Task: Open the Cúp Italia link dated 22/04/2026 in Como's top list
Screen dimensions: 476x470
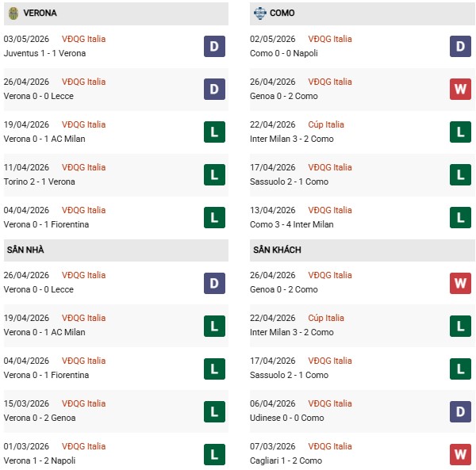Action: [x=326, y=124]
